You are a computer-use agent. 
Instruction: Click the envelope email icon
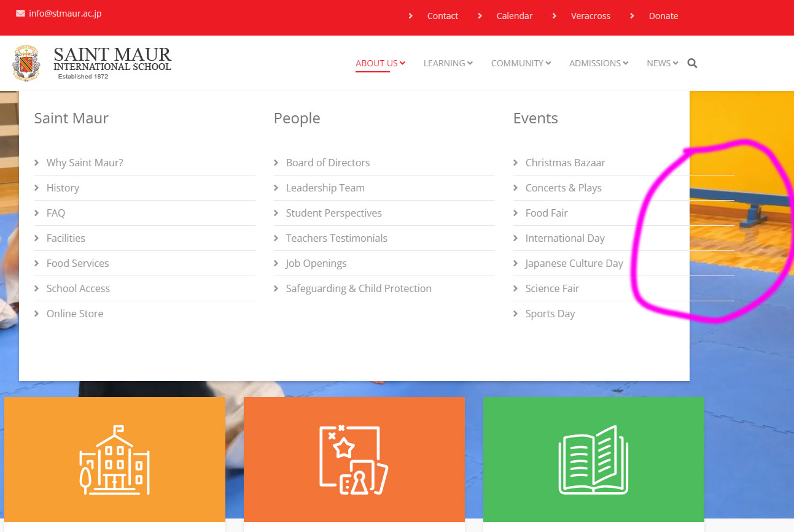click(x=20, y=13)
